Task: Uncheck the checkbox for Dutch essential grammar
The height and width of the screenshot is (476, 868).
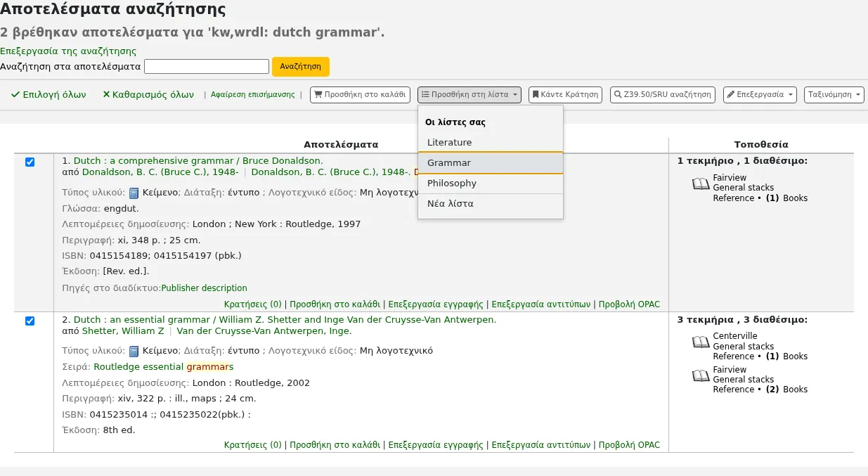Action: point(30,321)
